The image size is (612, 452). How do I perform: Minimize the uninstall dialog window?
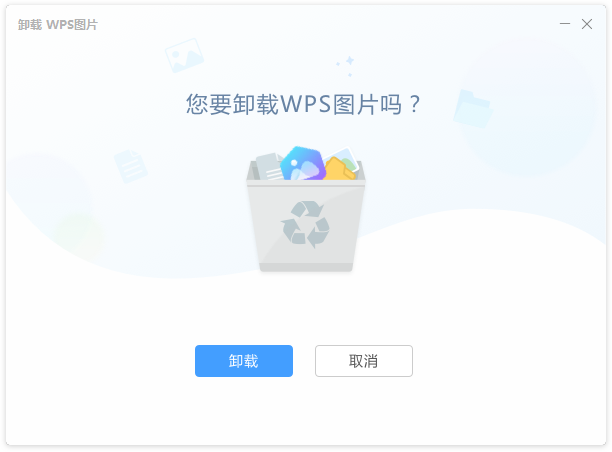(x=565, y=24)
